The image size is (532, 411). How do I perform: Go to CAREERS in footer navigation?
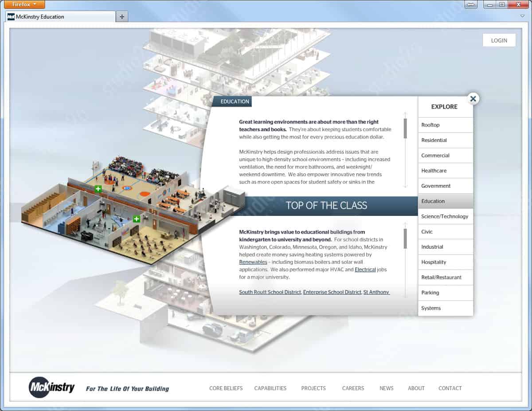point(353,388)
